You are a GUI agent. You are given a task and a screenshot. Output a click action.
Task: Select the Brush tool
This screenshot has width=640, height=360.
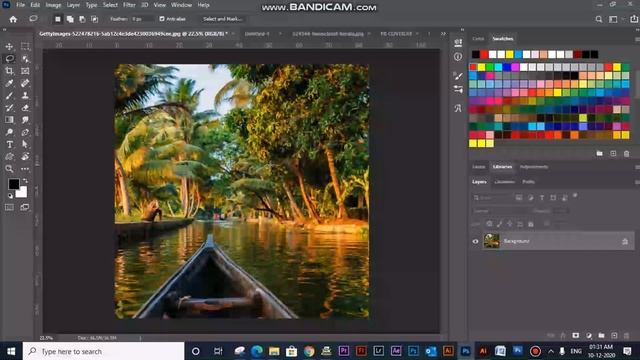9,96
